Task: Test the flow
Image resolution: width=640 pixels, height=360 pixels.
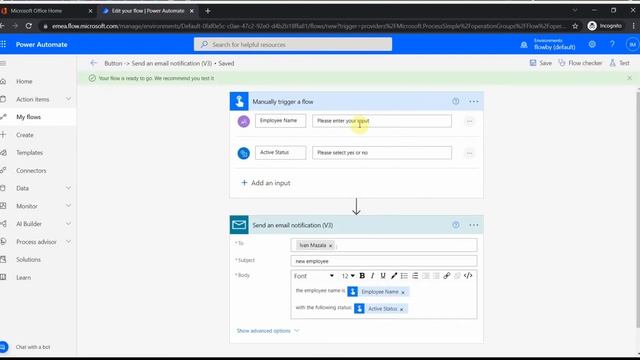Action: 619,63
